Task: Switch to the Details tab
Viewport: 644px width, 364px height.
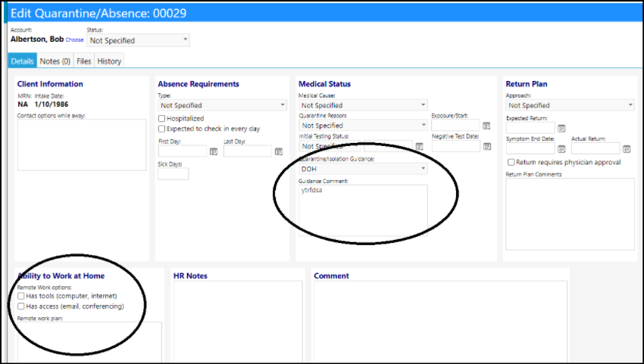Action: pos(22,61)
